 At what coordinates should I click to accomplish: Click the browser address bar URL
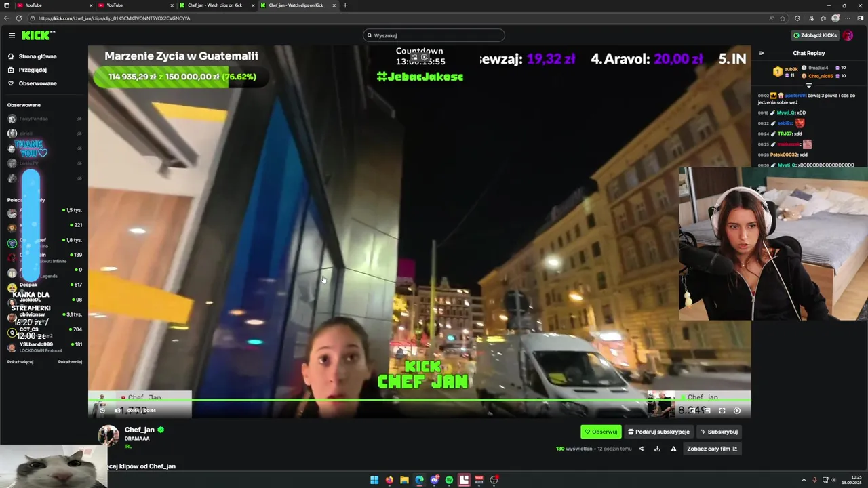[114, 18]
